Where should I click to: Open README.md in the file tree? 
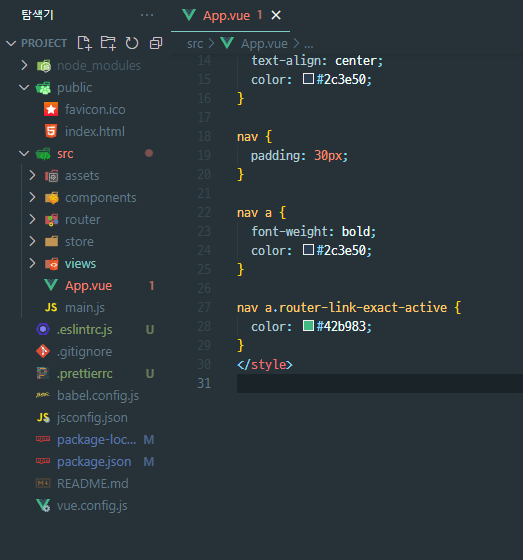(93, 484)
